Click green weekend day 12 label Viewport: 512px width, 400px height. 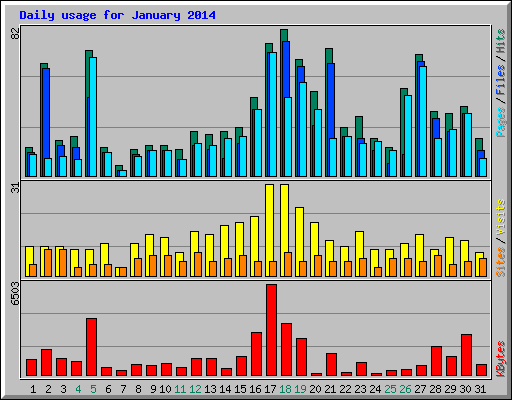[x=195, y=389]
